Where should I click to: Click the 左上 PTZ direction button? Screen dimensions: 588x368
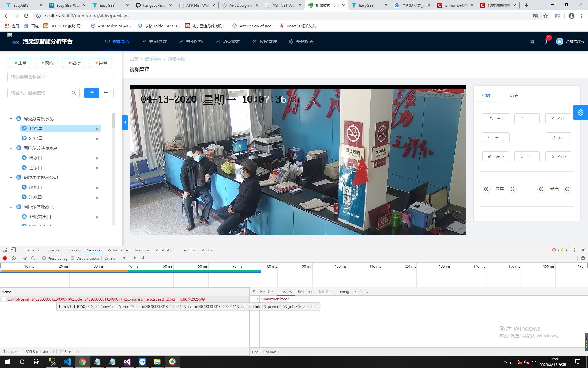(x=496, y=118)
